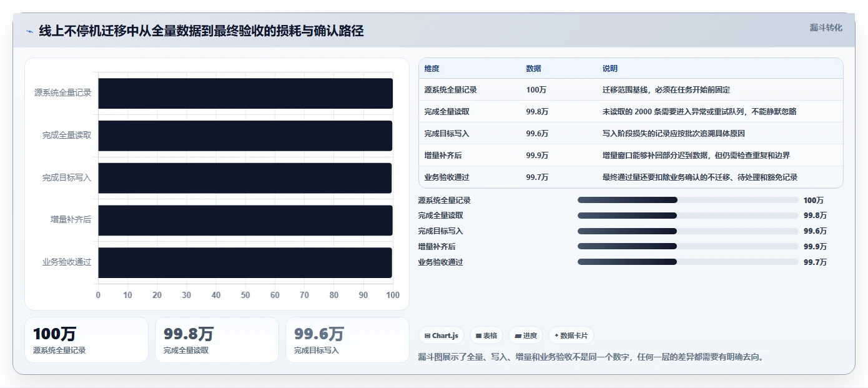Image resolution: width=868 pixels, height=388 pixels.
Task: Select the 表格 chip
Action: (486, 336)
